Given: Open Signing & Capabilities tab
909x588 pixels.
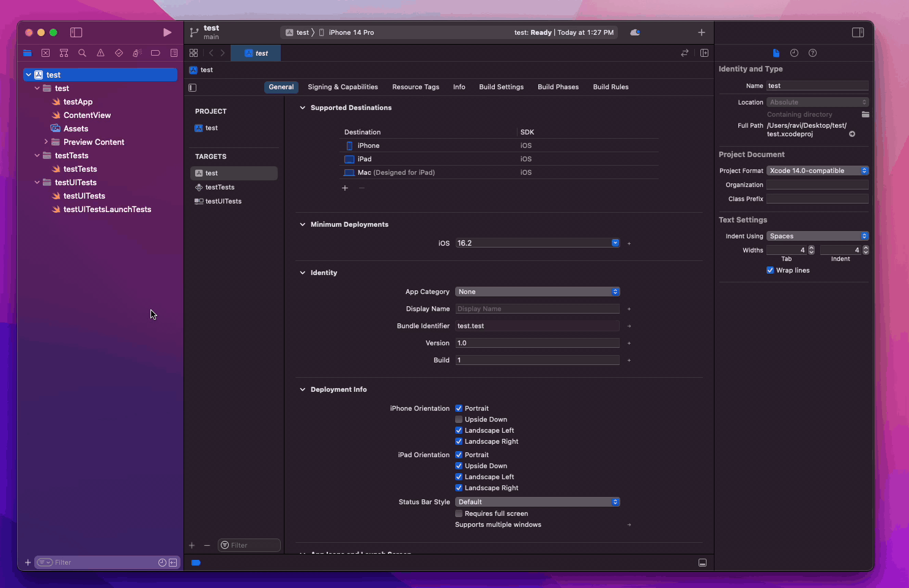Looking at the screenshot, I should 343,87.
